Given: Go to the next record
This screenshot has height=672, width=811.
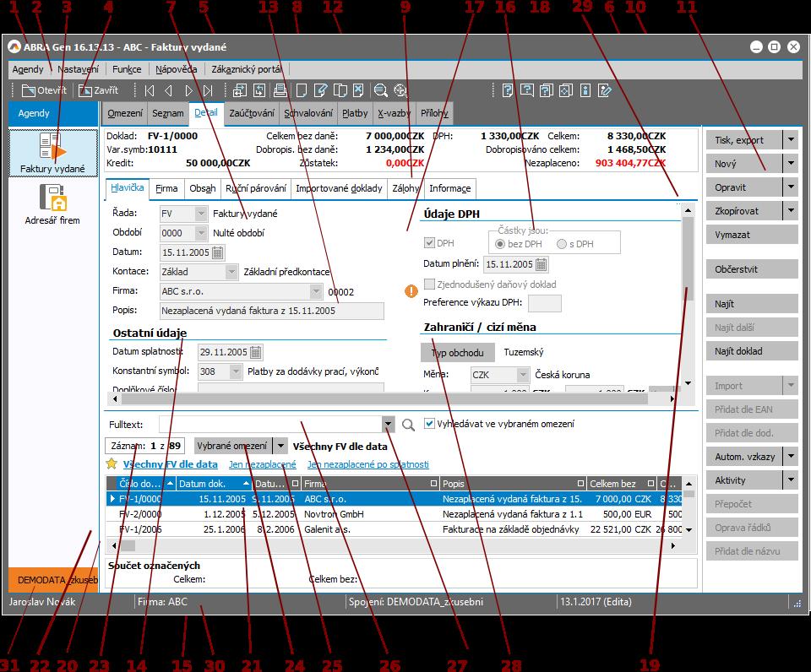Looking at the screenshot, I should coord(188,91).
